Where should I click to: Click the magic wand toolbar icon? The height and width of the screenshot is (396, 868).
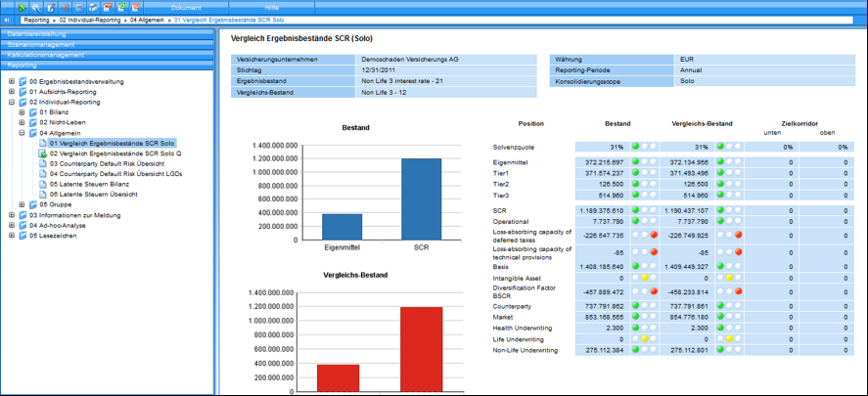coord(35,7)
